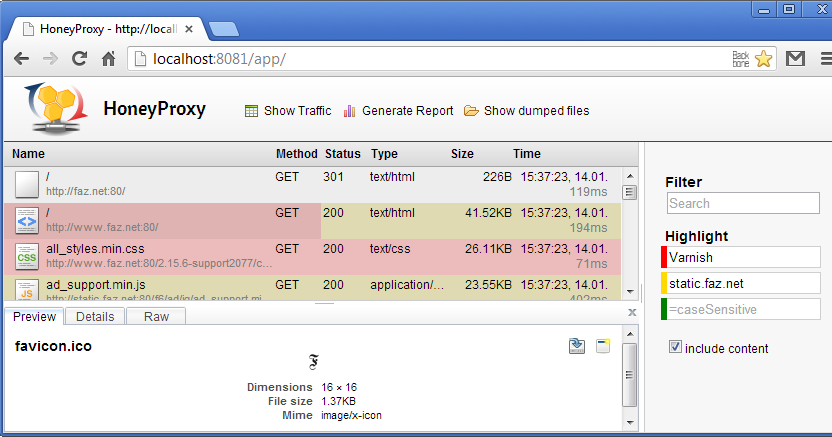Viewport: 832px width, 437px height.
Task: Sort by the Size column header
Action: pyautogui.click(x=462, y=154)
